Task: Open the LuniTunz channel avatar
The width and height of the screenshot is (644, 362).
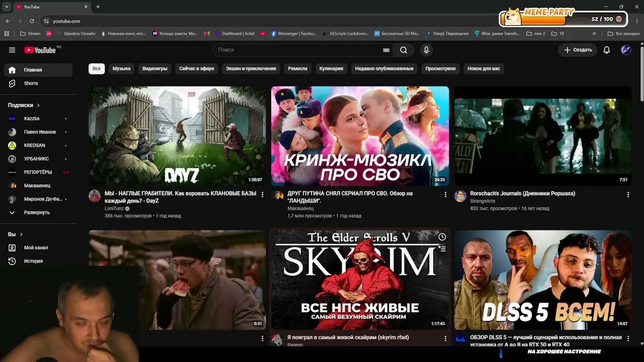Action: pos(95,196)
